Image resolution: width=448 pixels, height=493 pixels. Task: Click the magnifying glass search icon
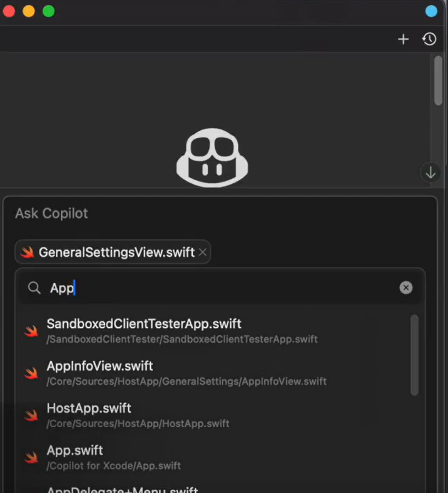[34, 288]
